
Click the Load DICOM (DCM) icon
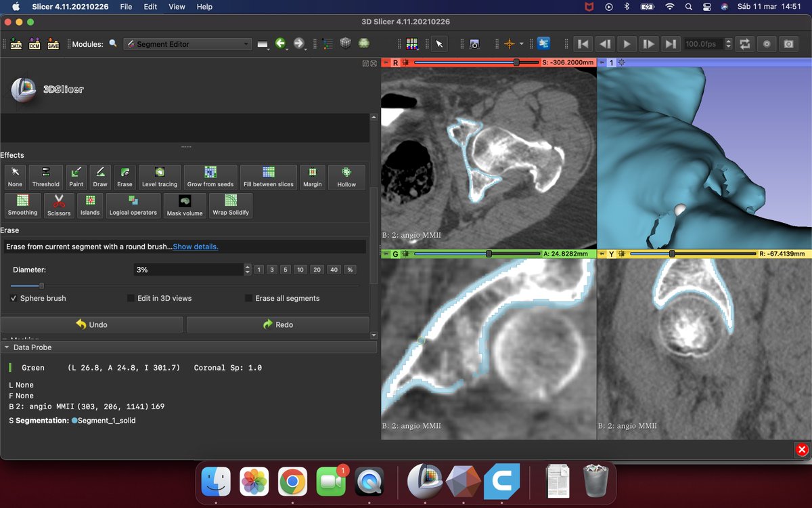(35, 44)
